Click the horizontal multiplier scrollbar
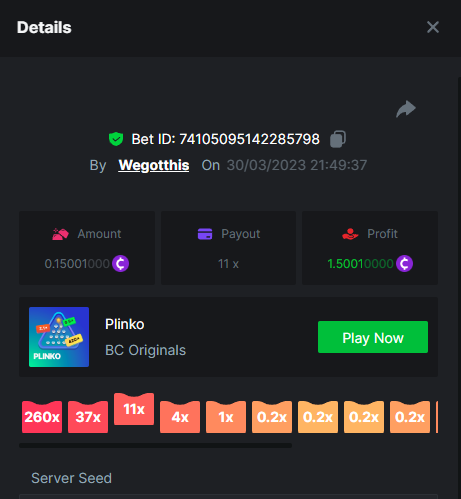 155,445
